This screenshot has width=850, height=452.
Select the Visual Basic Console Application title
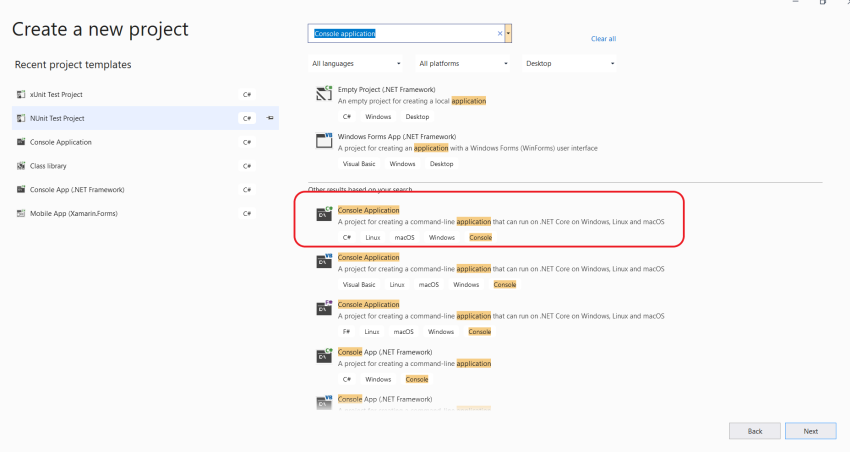pos(369,257)
